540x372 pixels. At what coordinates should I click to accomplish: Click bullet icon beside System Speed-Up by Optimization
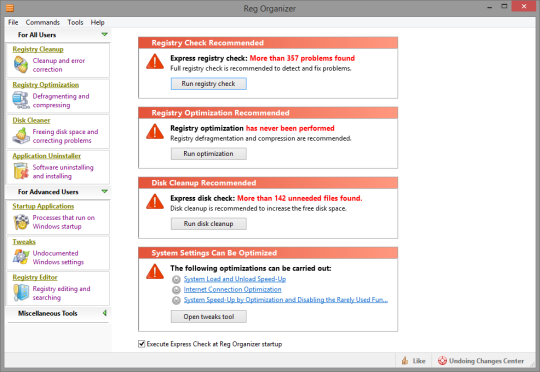176,300
